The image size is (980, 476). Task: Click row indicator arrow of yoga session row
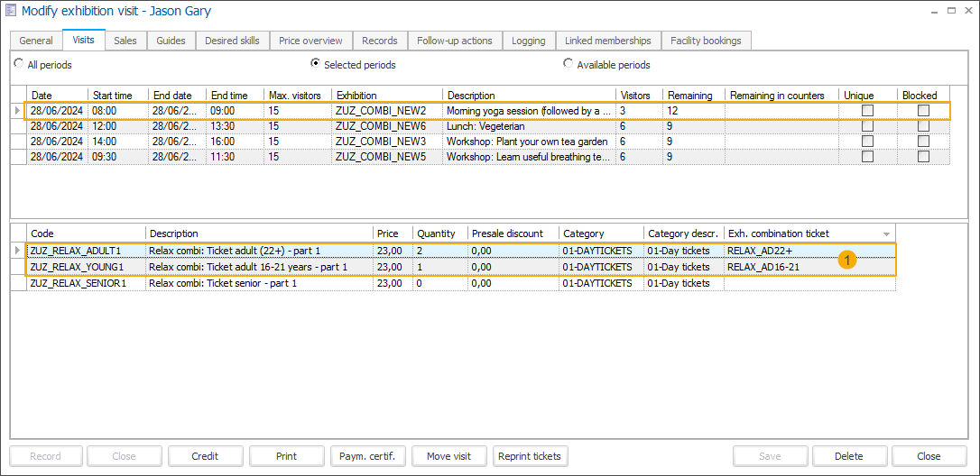pyautogui.click(x=18, y=111)
